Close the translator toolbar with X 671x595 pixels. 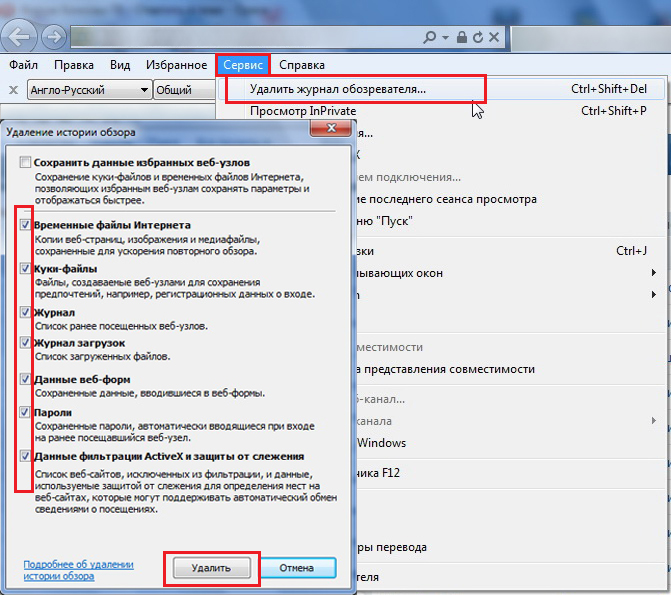(14, 90)
